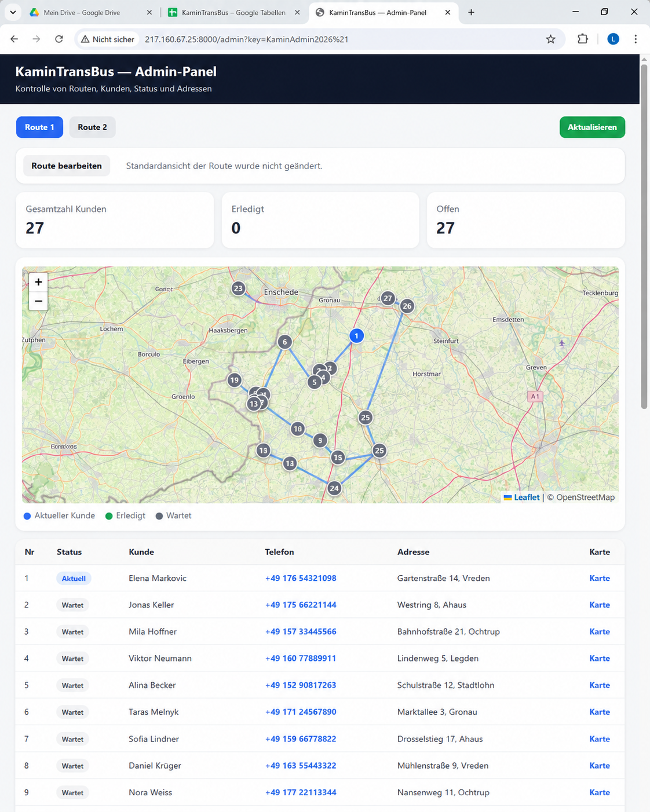Close the Admin-Panel tab
Screen dimensions: 650x812
[448, 12]
